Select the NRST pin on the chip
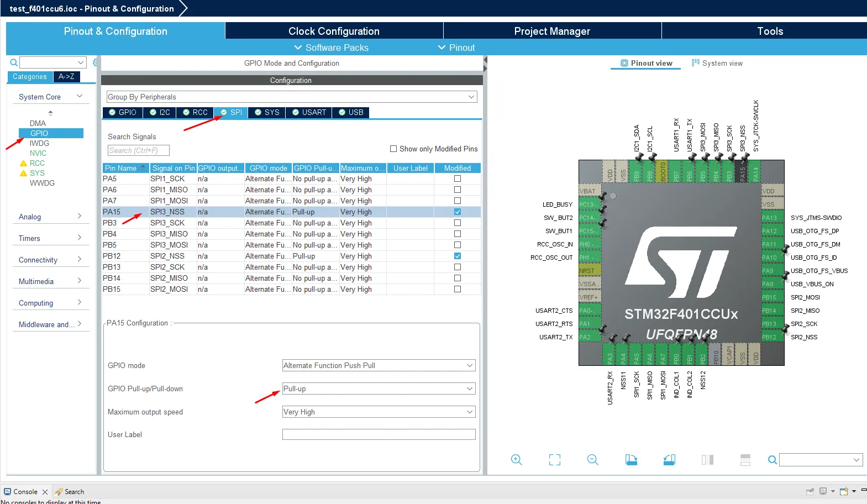The width and height of the screenshot is (867, 504). (x=590, y=271)
